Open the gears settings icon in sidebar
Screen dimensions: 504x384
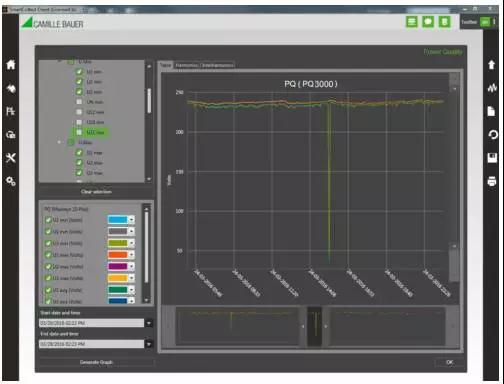11,181
